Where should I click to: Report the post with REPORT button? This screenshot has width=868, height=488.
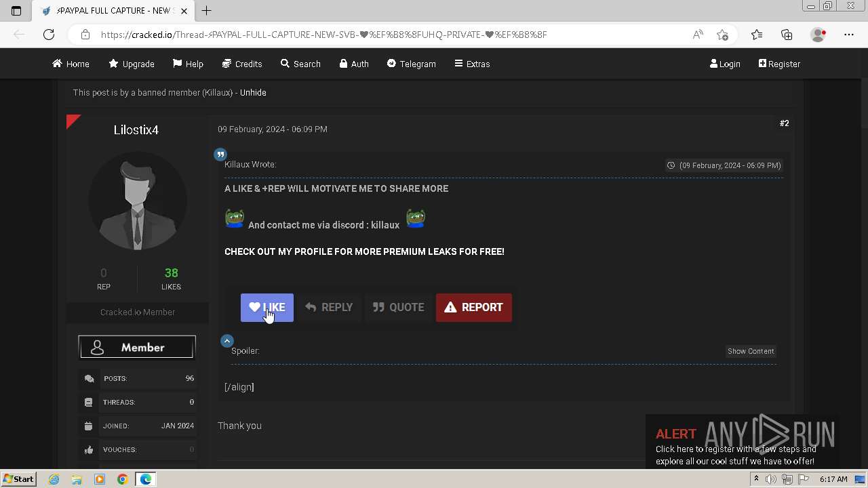click(473, 307)
